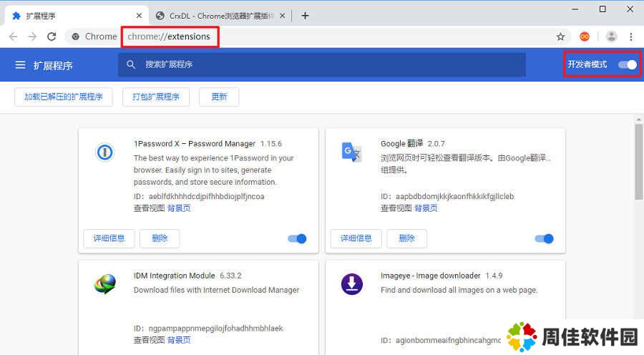Click the Imageye purple download icon
The width and height of the screenshot is (644, 355).
tap(351, 284)
